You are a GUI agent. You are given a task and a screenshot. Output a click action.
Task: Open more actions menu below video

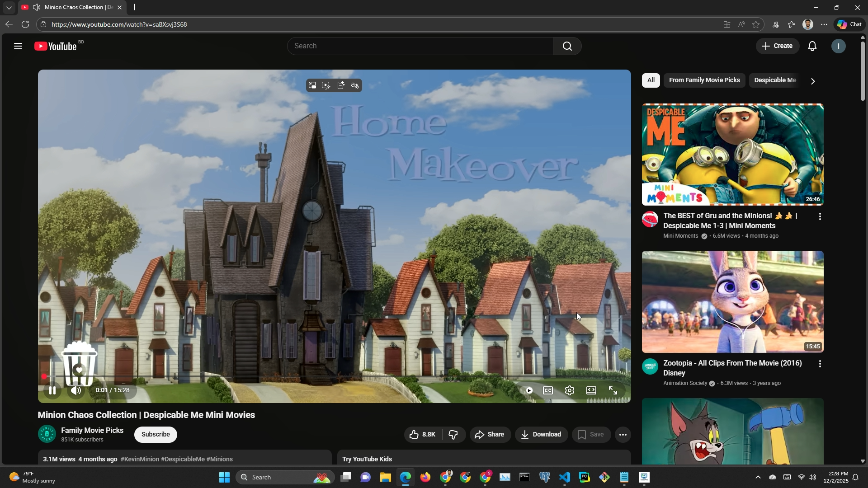click(623, 435)
